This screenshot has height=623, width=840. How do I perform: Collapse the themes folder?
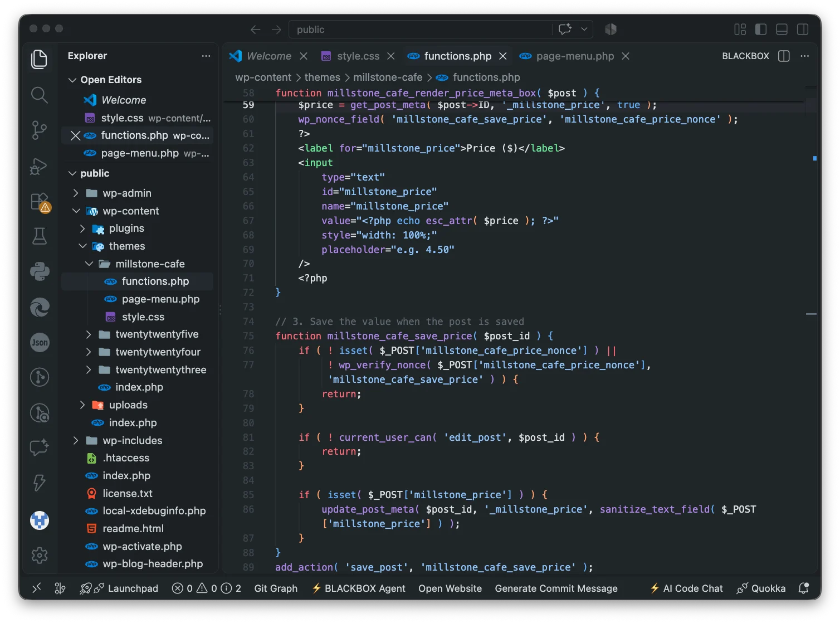[82, 246]
